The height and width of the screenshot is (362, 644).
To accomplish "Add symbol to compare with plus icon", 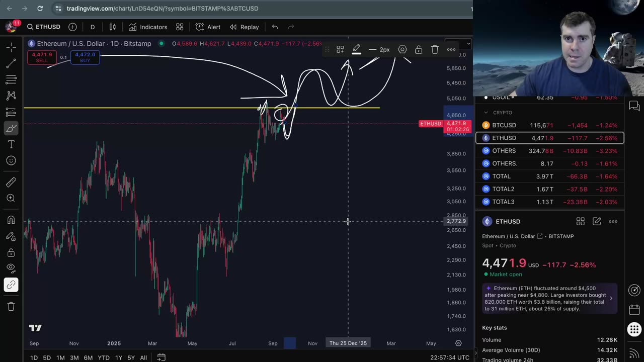I will (x=72, y=27).
